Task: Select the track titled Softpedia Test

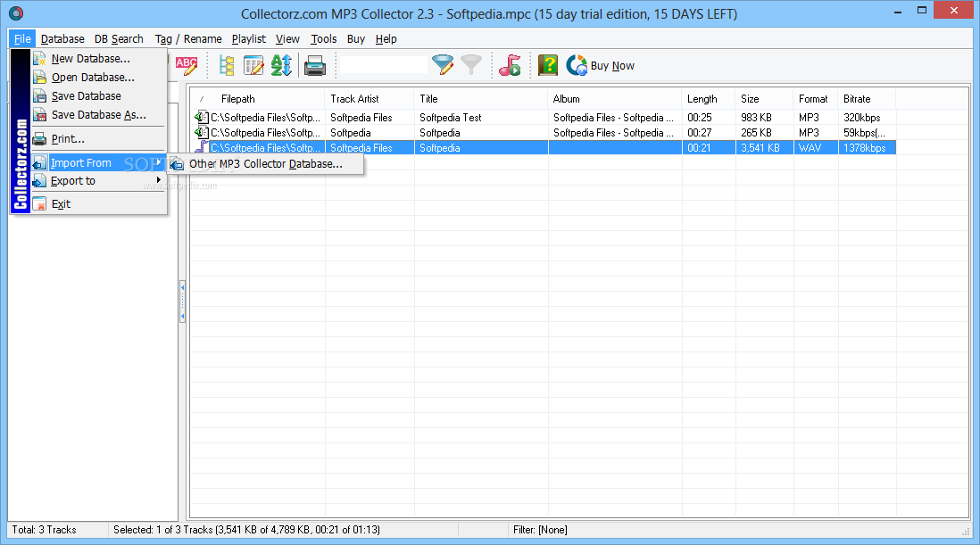Action: 451,118
